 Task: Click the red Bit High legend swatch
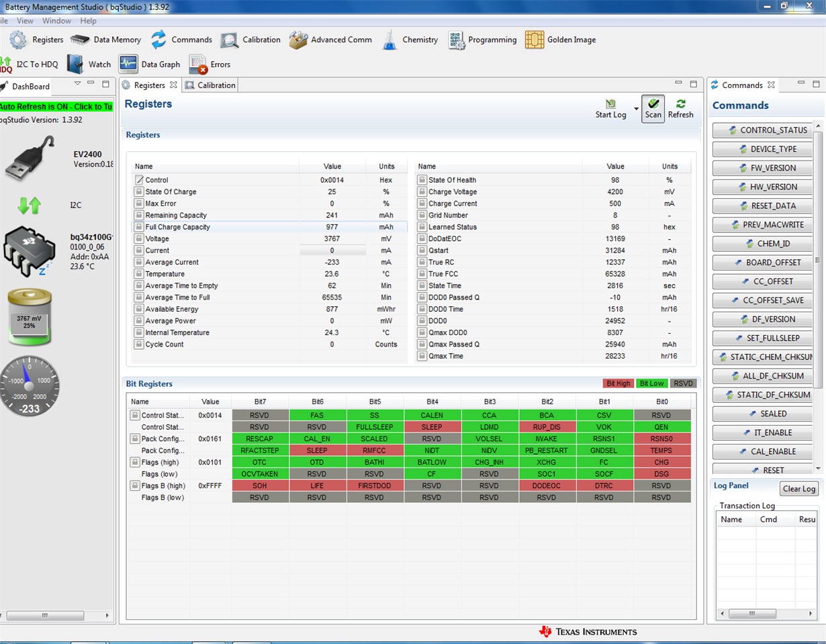click(618, 383)
